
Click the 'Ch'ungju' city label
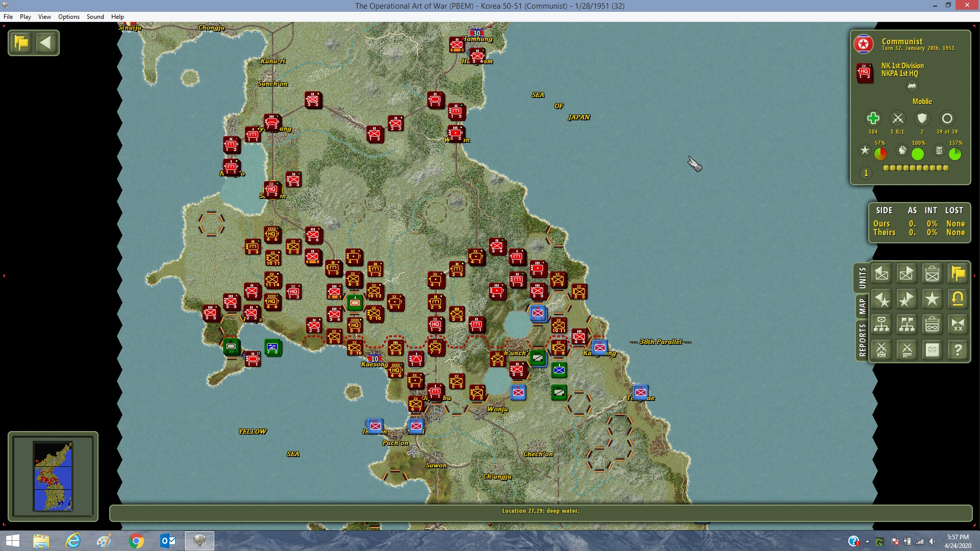[x=498, y=477]
